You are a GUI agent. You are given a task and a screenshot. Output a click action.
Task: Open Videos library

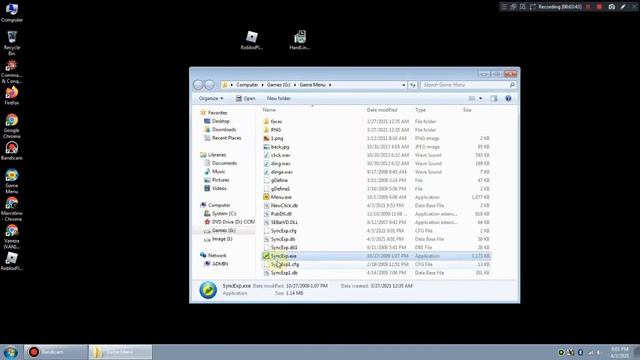click(x=219, y=188)
